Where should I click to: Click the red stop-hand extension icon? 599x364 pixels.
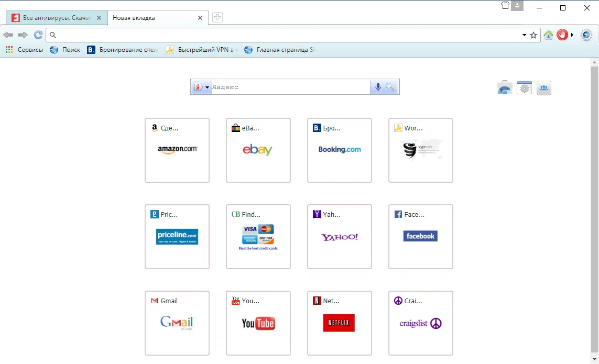click(x=562, y=35)
